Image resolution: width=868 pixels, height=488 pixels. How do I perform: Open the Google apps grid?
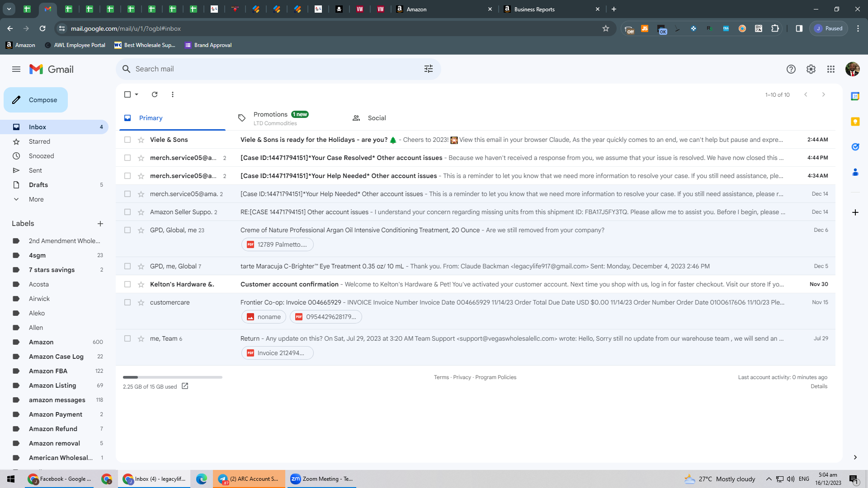pos(831,69)
